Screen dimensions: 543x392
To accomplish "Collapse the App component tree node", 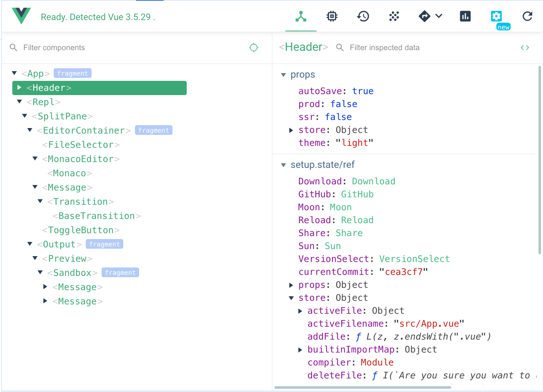I will click(x=14, y=73).
